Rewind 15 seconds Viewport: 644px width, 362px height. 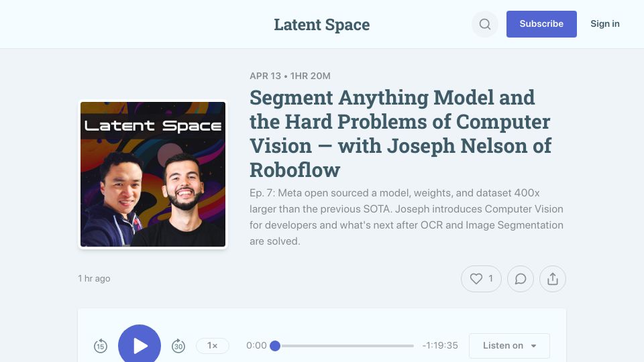(x=100, y=346)
